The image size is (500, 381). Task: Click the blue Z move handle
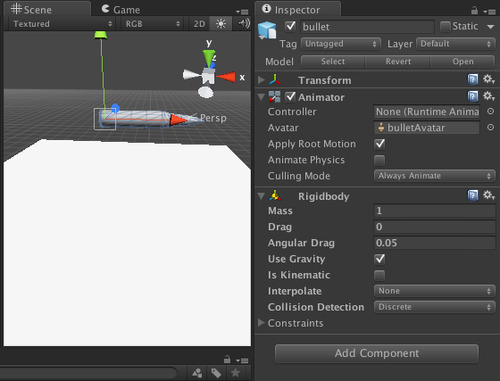[x=115, y=108]
